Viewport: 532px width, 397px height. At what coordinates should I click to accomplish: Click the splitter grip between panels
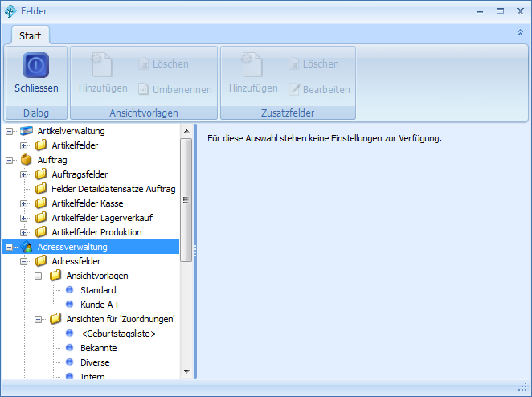[195, 251]
